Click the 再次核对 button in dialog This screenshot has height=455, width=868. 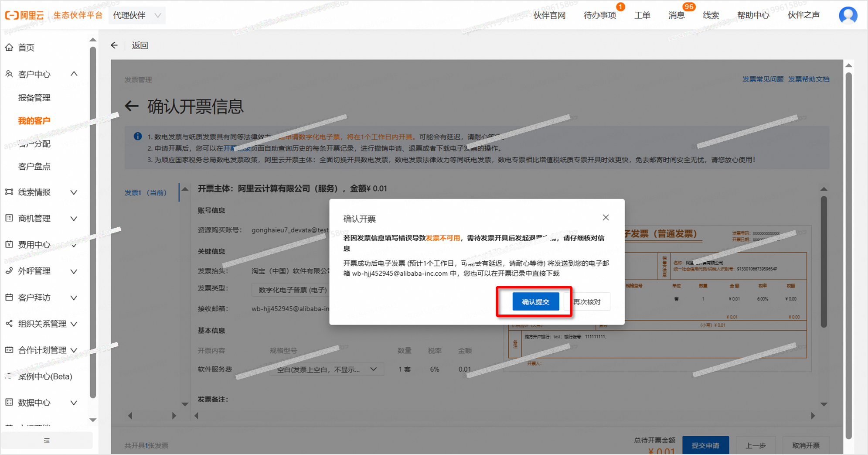587,301
